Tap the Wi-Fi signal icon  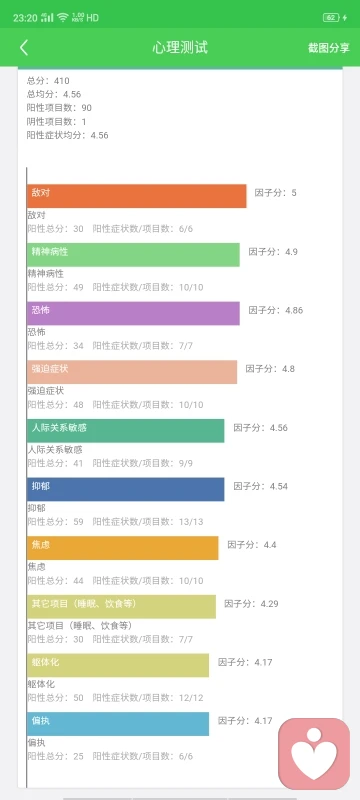(x=63, y=17)
